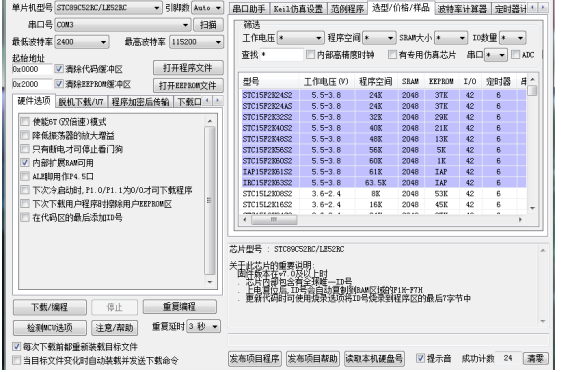Click hardware options list scroll-down arrow
This screenshot has width=576, height=372.
tap(210, 282)
